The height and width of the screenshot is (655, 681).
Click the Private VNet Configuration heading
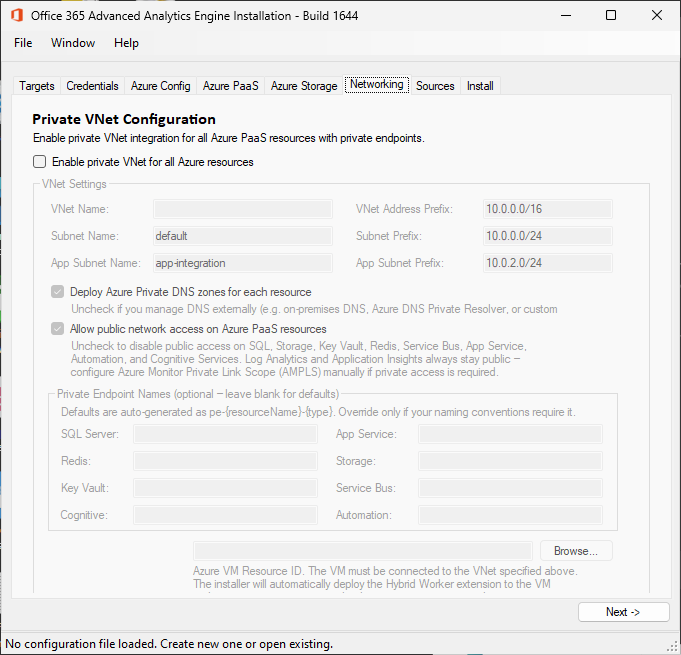click(x=124, y=119)
